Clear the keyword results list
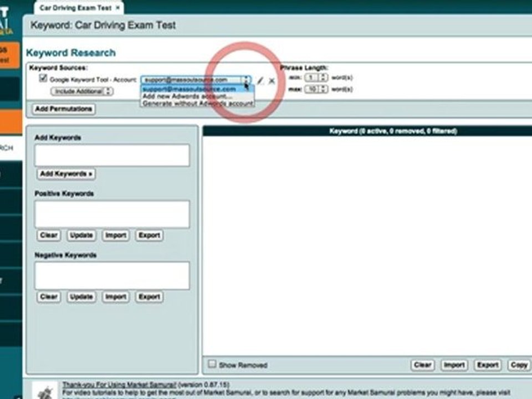The image size is (532, 399). click(x=422, y=365)
